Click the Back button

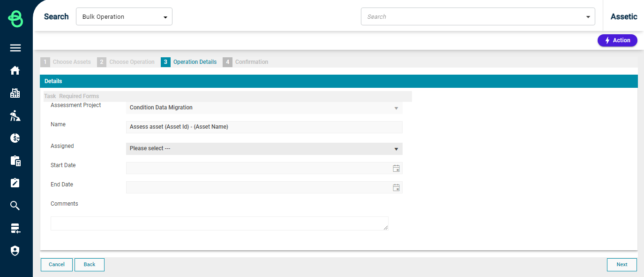tap(90, 265)
